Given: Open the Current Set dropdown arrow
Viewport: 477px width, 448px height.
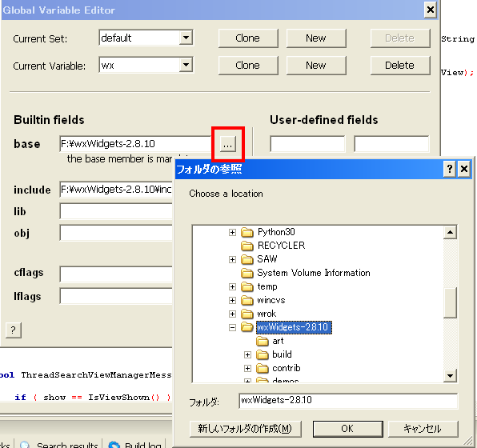Looking at the screenshot, I should coord(186,38).
